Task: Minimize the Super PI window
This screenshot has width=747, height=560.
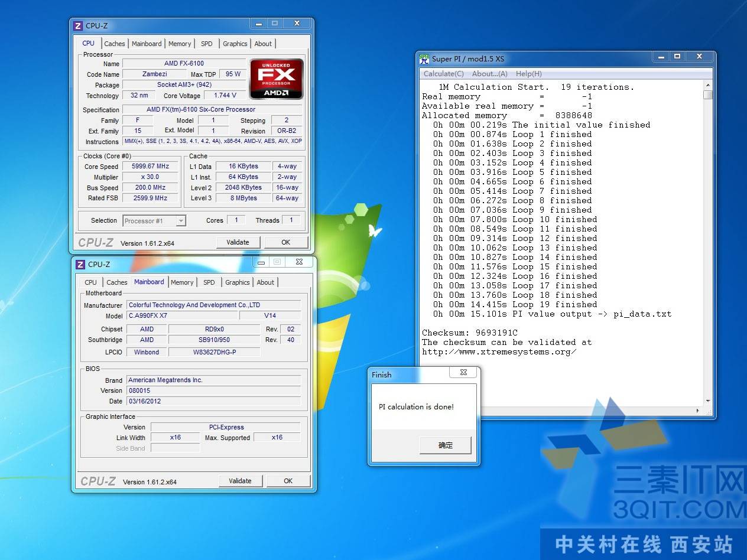Action: click(661, 57)
